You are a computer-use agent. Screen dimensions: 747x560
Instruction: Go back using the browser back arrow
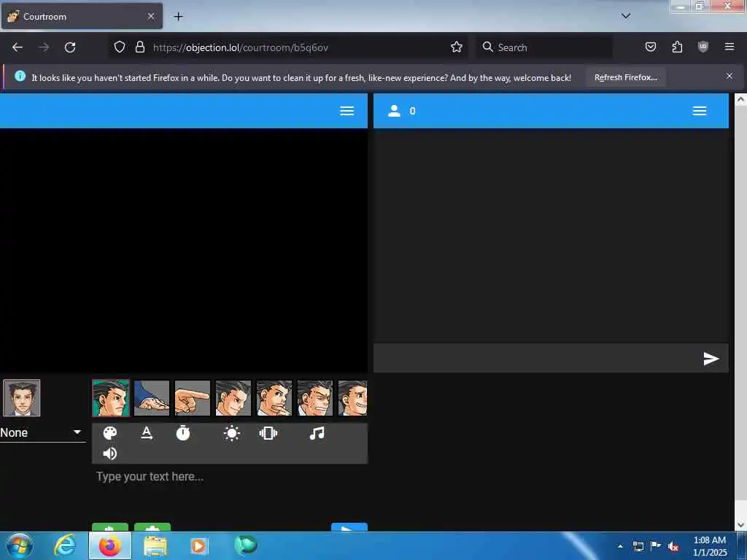point(18,47)
